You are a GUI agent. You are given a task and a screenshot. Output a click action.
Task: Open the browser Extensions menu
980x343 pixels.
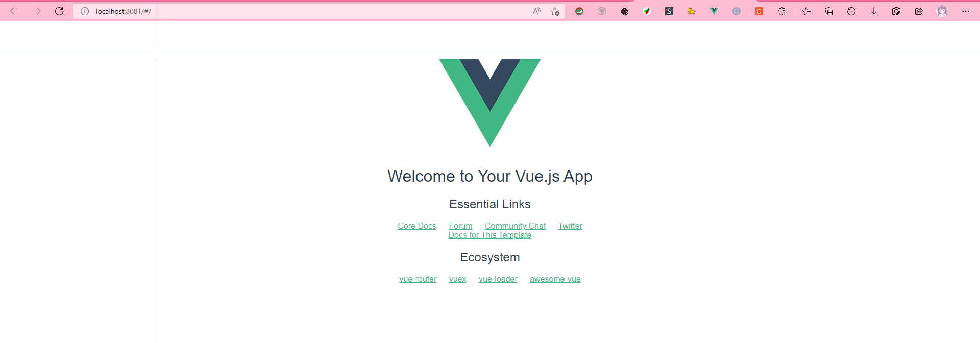tap(781, 11)
